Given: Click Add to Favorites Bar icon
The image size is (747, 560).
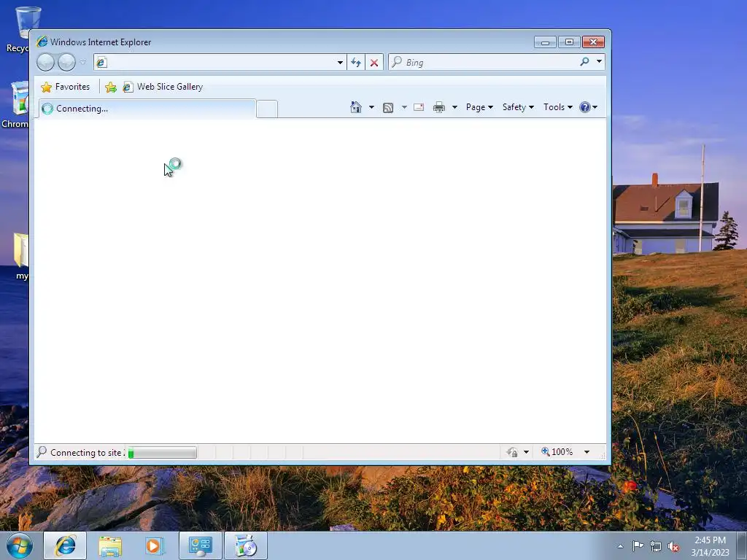Looking at the screenshot, I should pyautogui.click(x=111, y=87).
